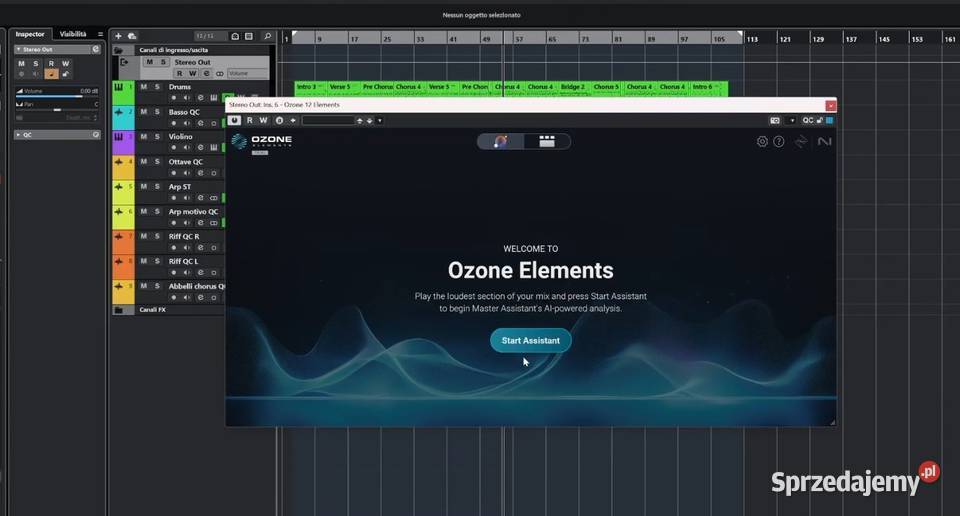
Task: Click Stereo Out track link icon
Action: click(x=219, y=73)
